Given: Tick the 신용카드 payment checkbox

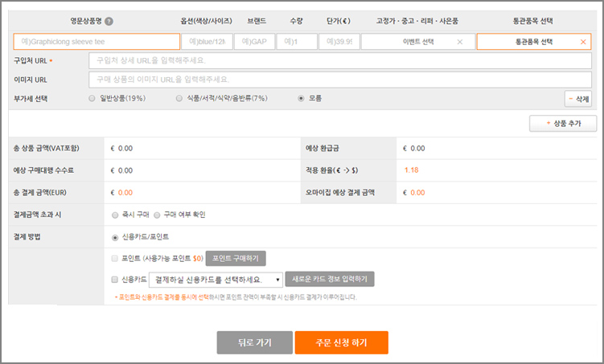Looking at the screenshot, I should (116, 279).
